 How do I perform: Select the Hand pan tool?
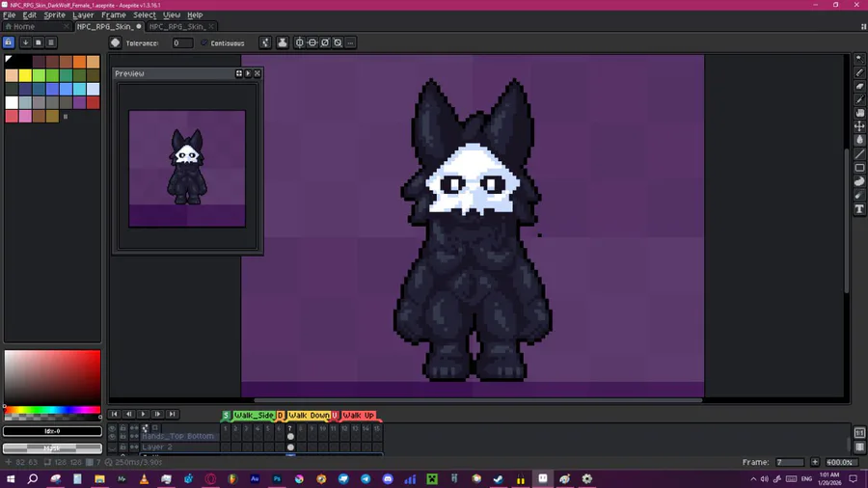(859, 113)
